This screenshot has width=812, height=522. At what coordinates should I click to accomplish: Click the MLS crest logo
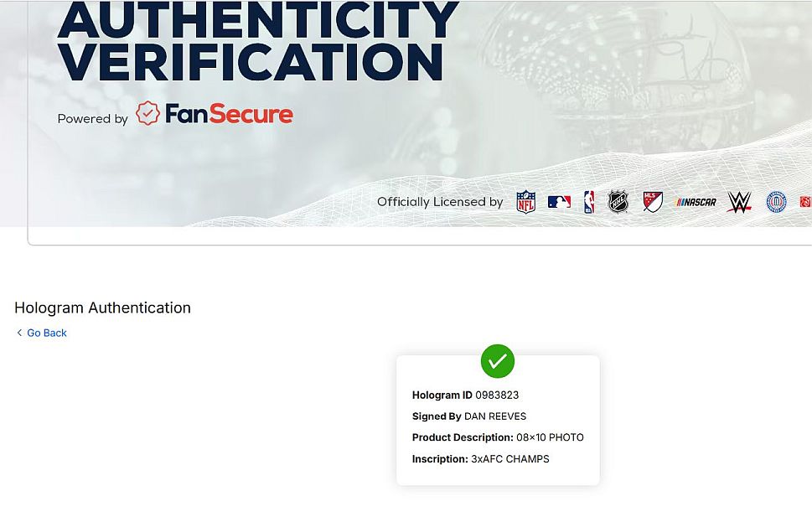point(653,202)
